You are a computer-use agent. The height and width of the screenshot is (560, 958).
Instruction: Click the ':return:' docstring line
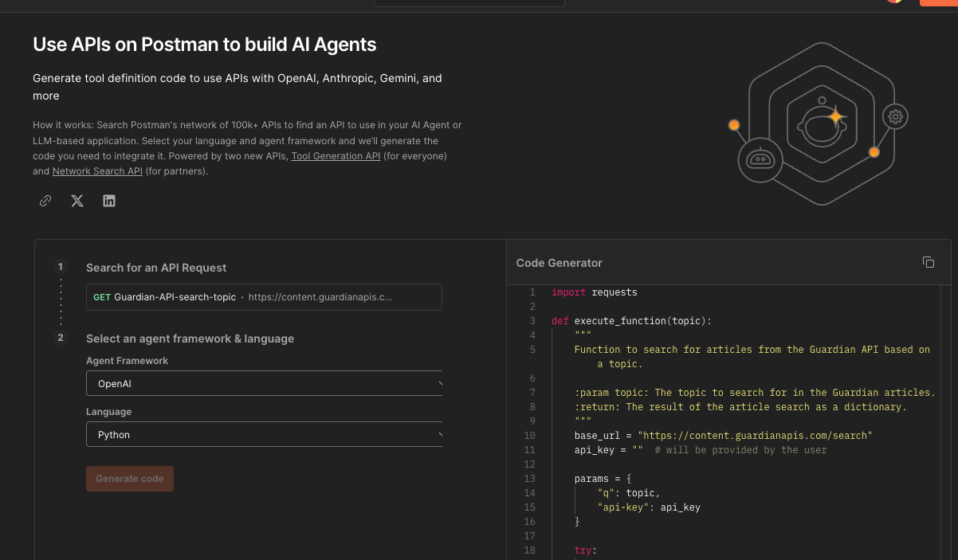coord(740,407)
